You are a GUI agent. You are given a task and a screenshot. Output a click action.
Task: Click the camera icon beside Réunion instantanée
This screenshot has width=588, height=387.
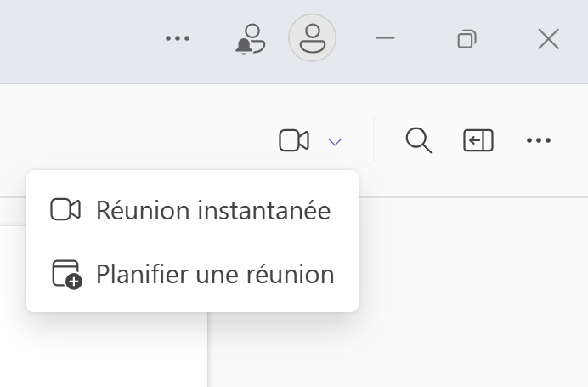coord(65,210)
